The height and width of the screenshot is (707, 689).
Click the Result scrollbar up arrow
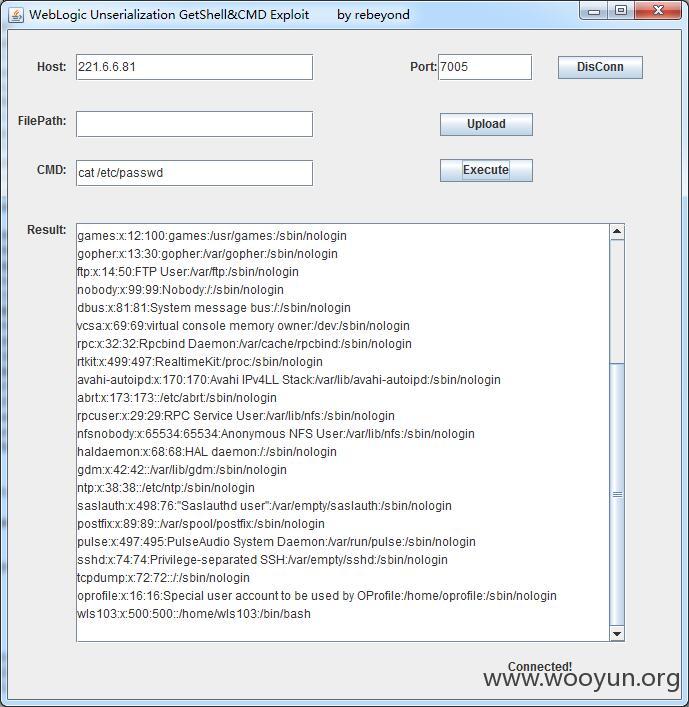617,231
